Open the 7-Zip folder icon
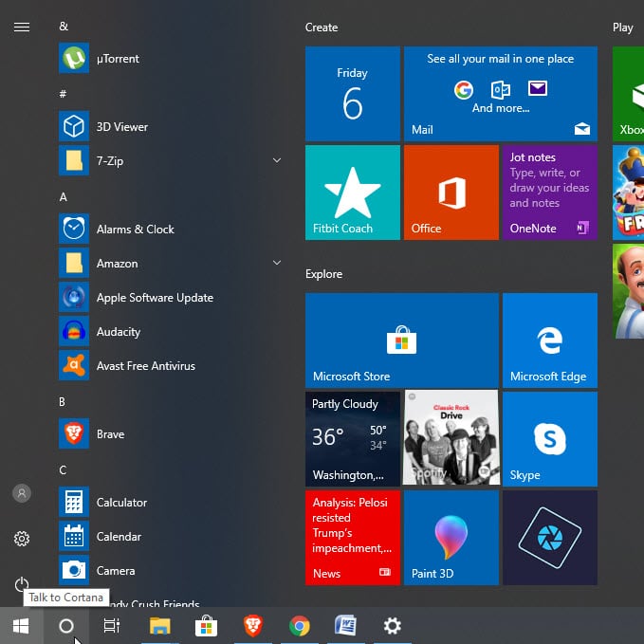This screenshot has width=644, height=644. pyautogui.click(x=74, y=160)
